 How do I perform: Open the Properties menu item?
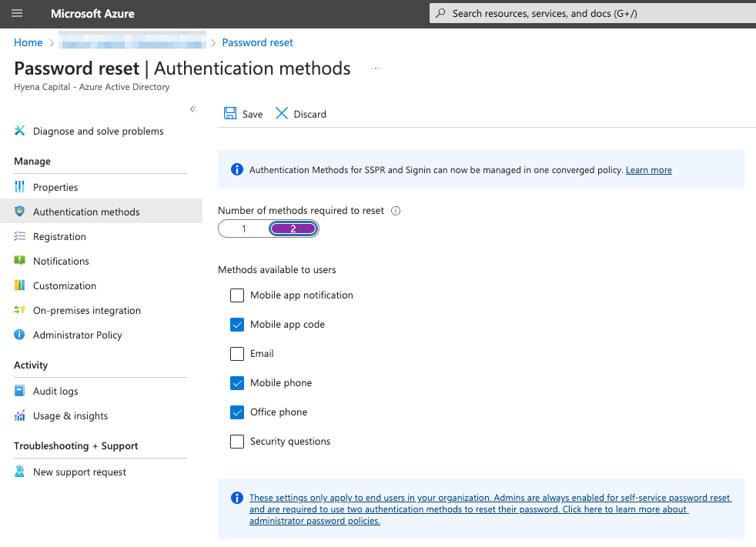(55, 187)
